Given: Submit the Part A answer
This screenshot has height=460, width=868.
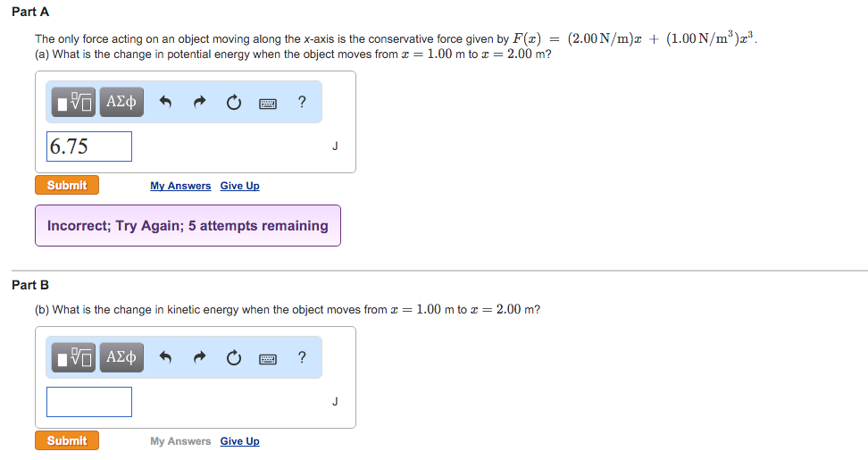Looking at the screenshot, I should (x=67, y=185).
